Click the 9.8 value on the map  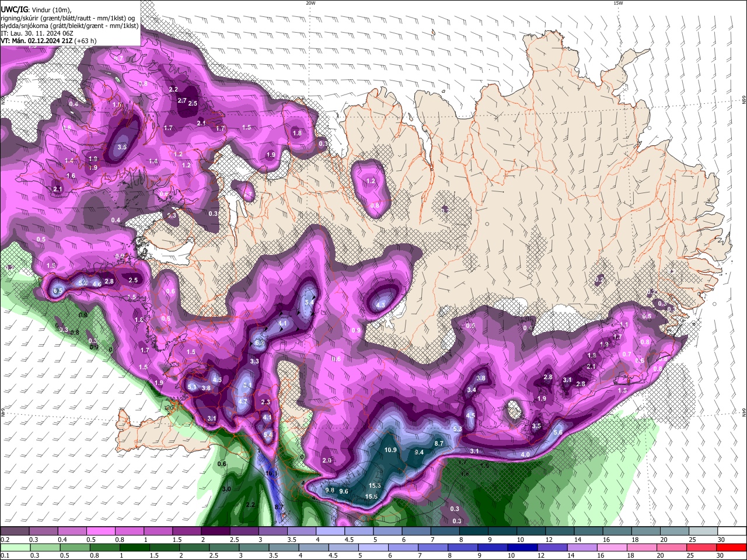click(x=330, y=490)
